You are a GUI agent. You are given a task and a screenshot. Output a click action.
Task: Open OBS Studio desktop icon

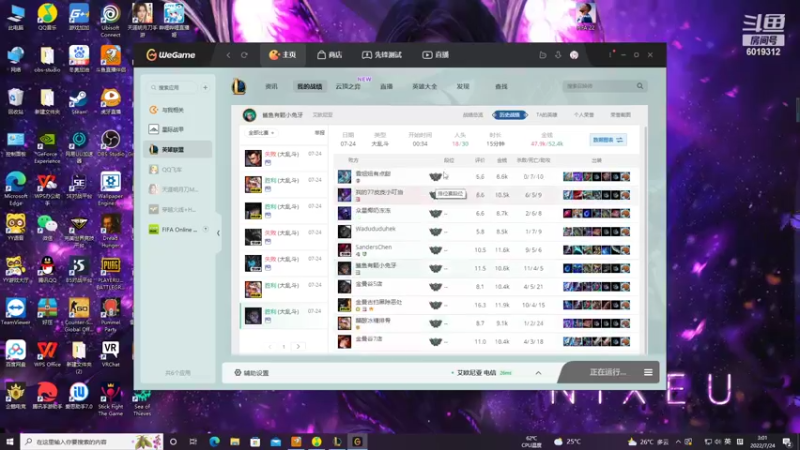tap(111, 143)
